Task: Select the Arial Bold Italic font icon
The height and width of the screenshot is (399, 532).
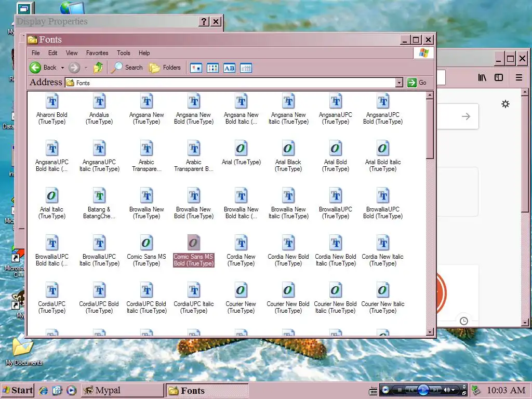Action: [x=383, y=148]
